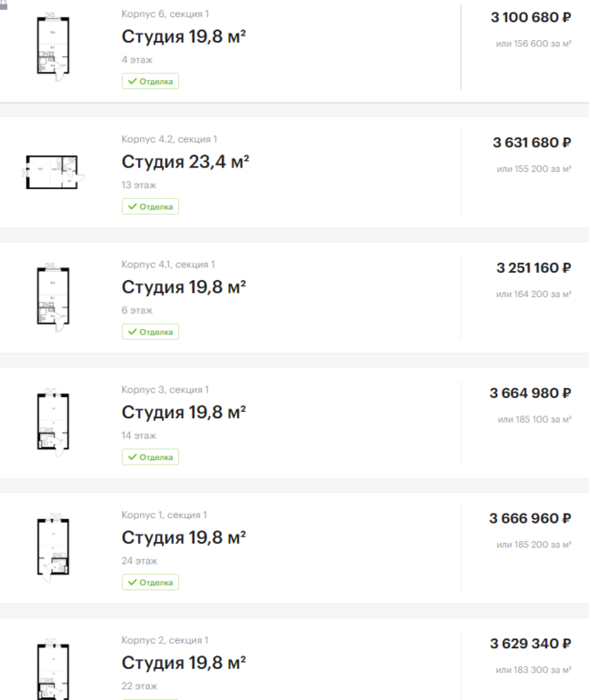
Task: Open floor plan thumbnail for Корпус 6 studio
Action: point(54,49)
